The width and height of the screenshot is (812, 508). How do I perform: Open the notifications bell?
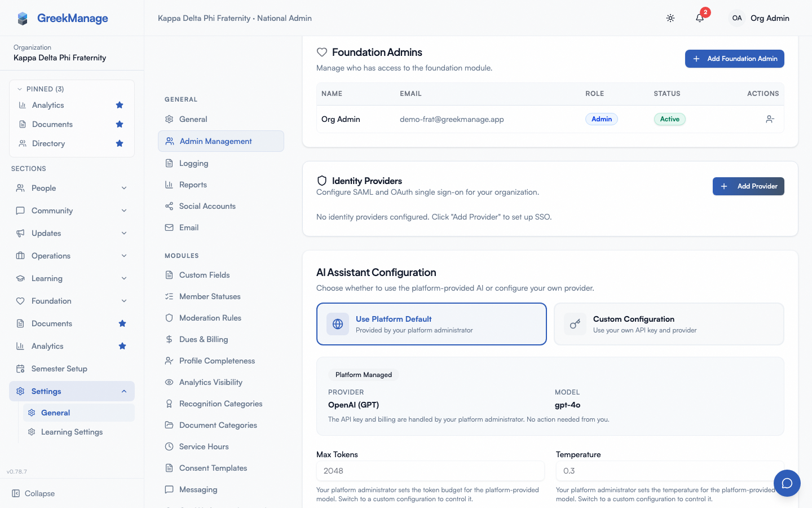point(700,18)
